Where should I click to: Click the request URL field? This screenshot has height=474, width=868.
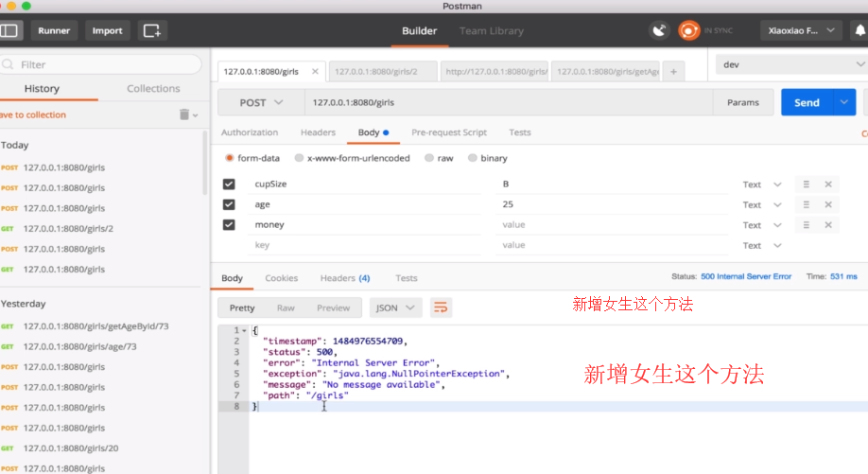[x=508, y=102]
